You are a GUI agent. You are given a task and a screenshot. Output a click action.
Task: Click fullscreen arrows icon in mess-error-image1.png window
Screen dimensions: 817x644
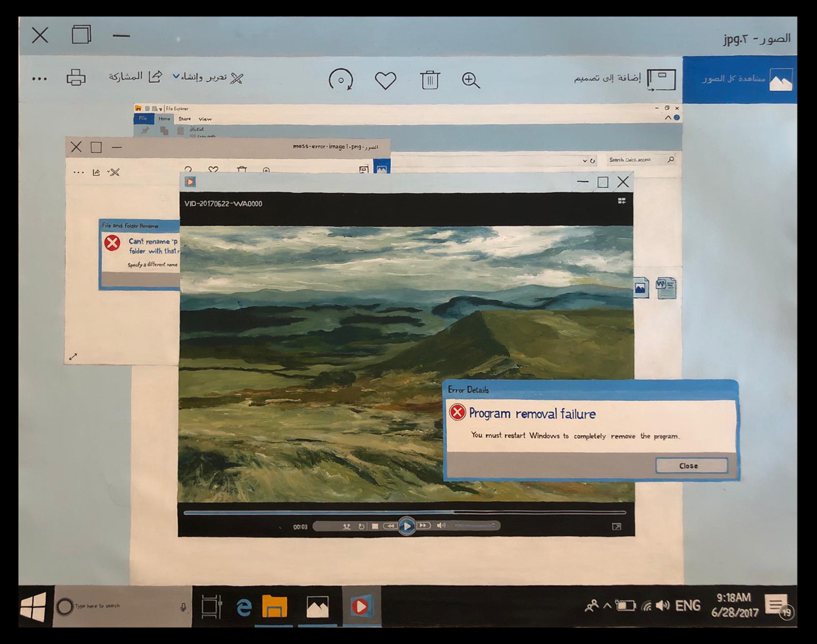pos(73,357)
